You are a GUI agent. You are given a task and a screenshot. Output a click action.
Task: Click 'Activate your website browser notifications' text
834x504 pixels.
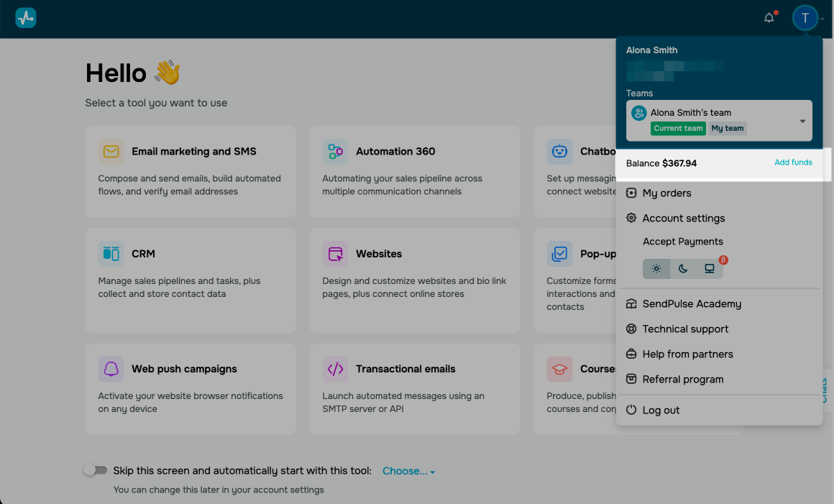191,403
